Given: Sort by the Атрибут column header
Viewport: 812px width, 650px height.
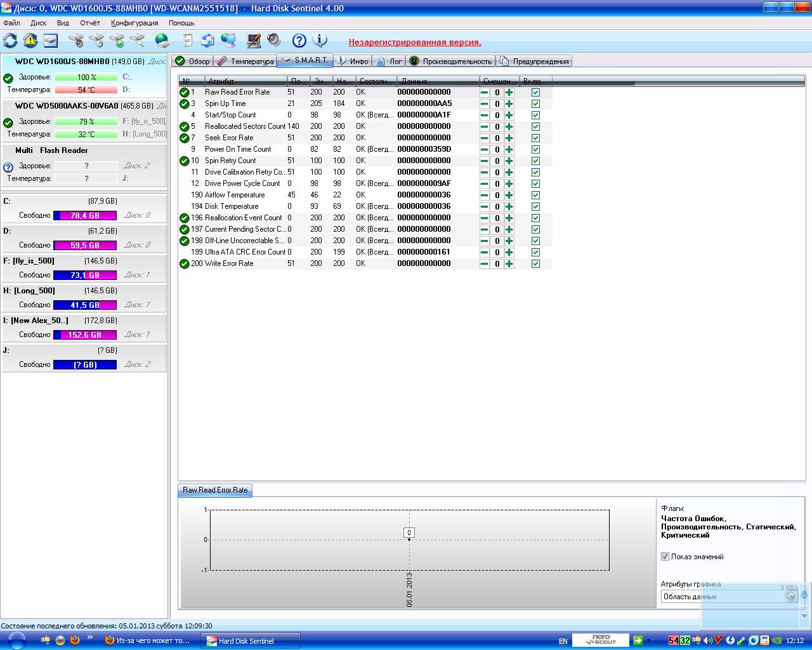Looking at the screenshot, I should tap(246, 81).
